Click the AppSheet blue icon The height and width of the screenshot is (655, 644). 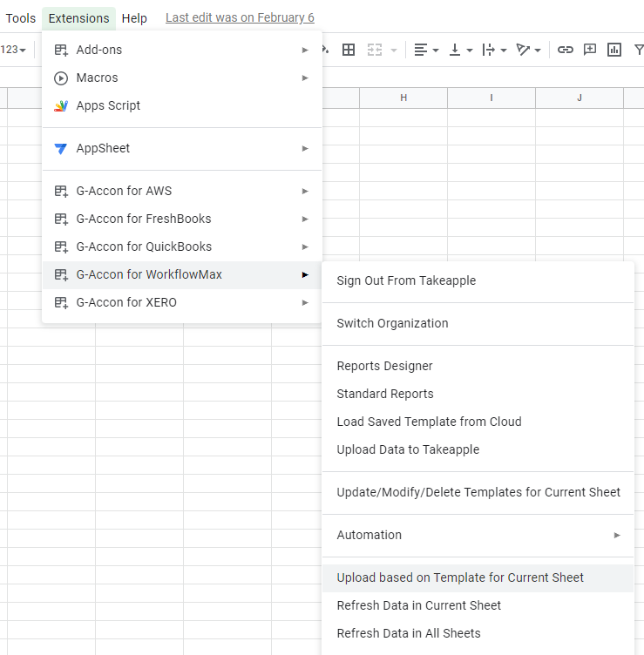tap(61, 149)
